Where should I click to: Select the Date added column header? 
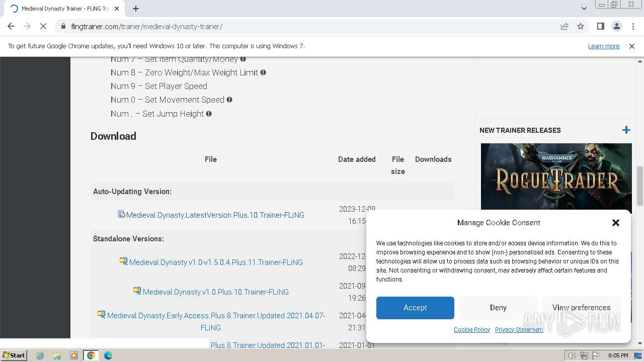(357, 159)
